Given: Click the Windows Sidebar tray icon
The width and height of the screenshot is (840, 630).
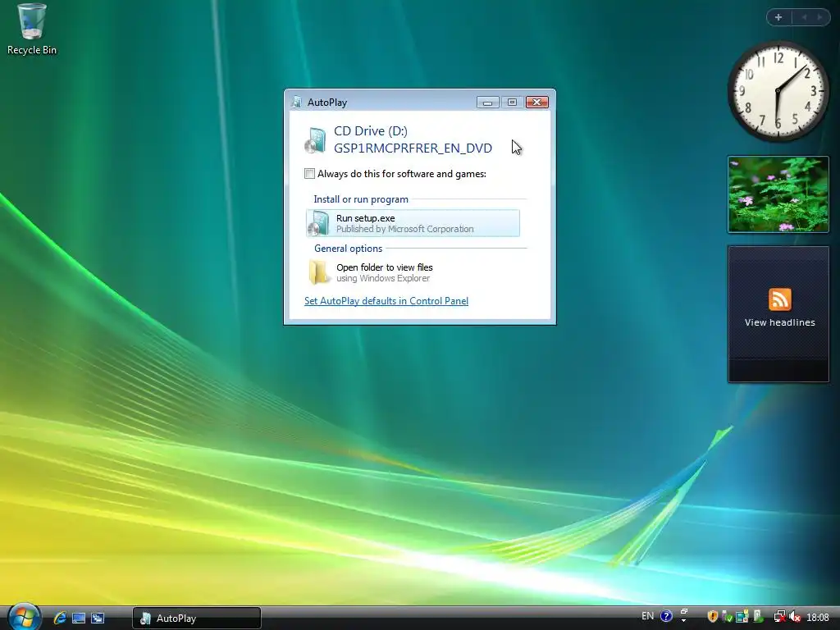Looking at the screenshot, I should [x=742, y=617].
